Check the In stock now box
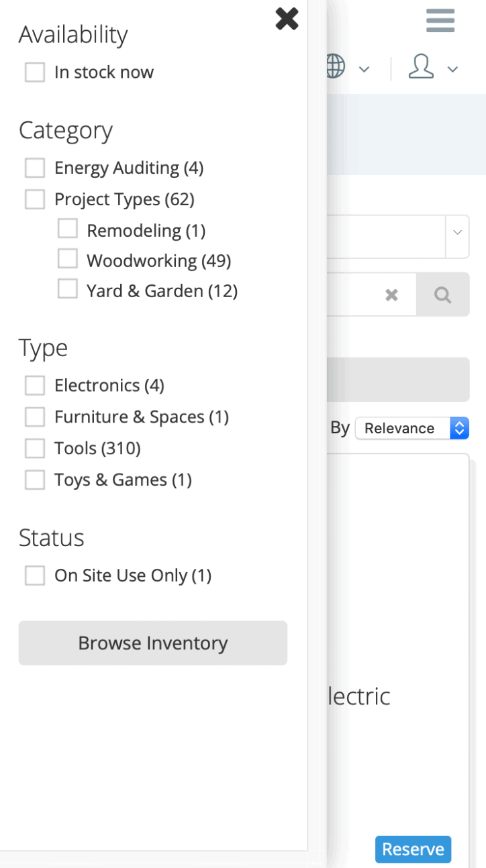 coord(35,72)
